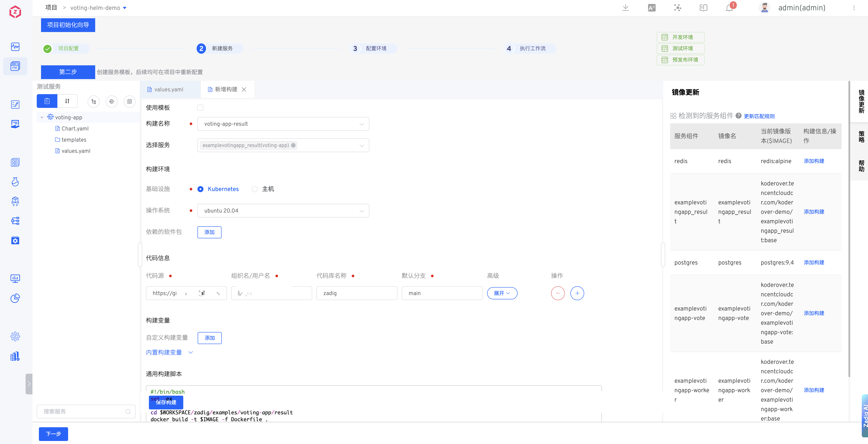The image size is (868, 444).
Task: Click 更新匹配规则 link
Action: point(759,116)
